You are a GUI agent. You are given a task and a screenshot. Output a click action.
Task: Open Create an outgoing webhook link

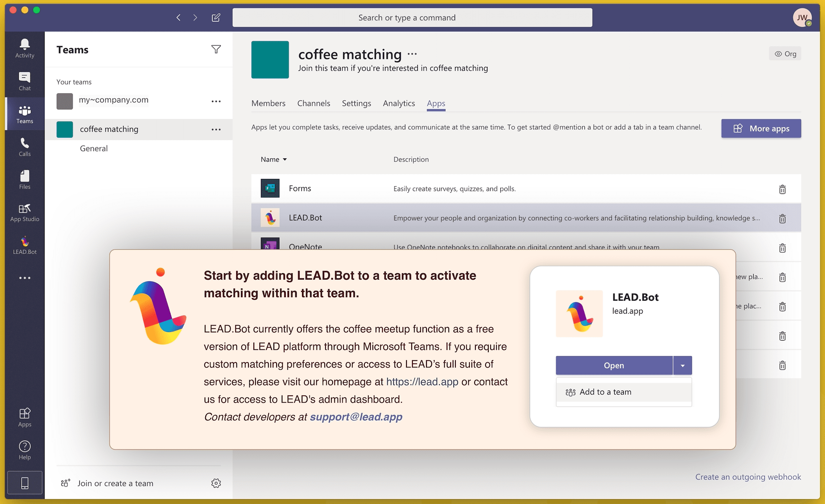point(748,477)
